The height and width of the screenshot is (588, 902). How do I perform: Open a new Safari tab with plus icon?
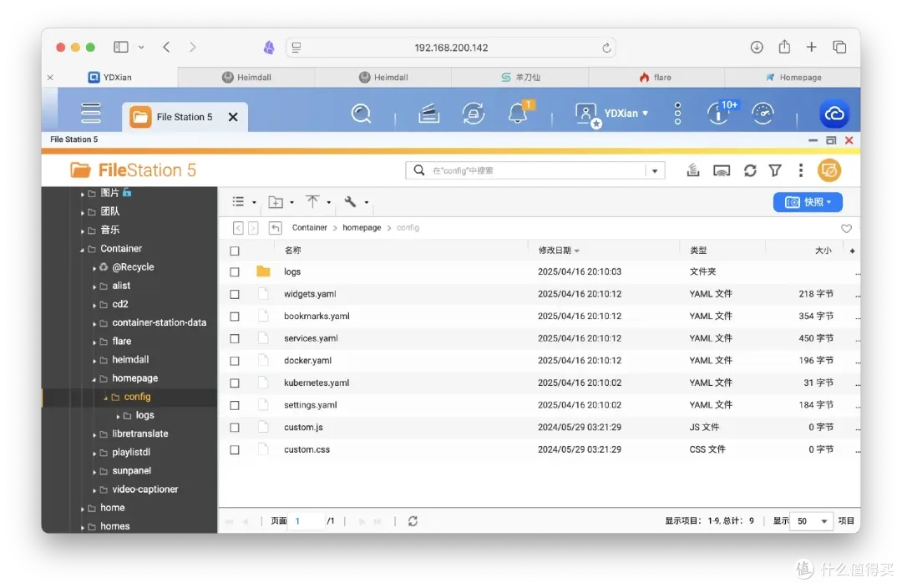[811, 47]
